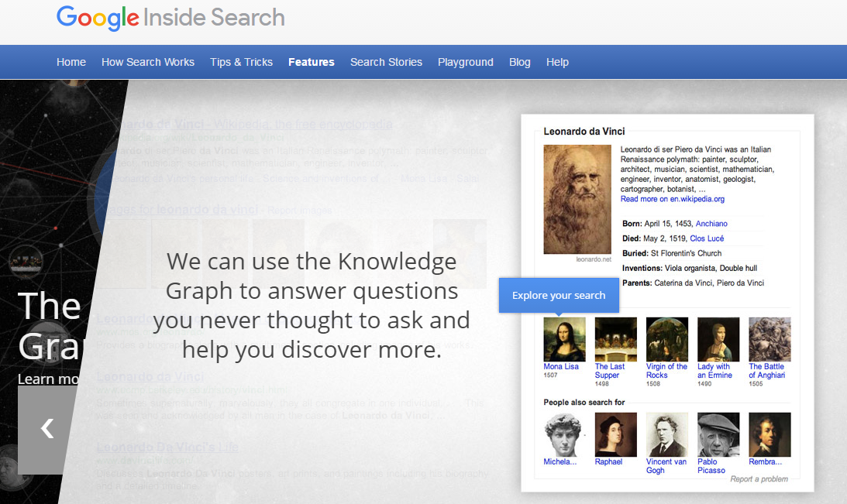The height and width of the screenshot is (504, 847).
Task: Open the Mona Lisa text link
Action: (x=561, y=366)
